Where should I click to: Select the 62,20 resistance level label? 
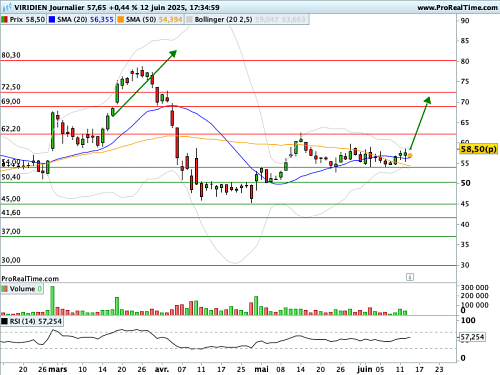[x=11, y=129]
